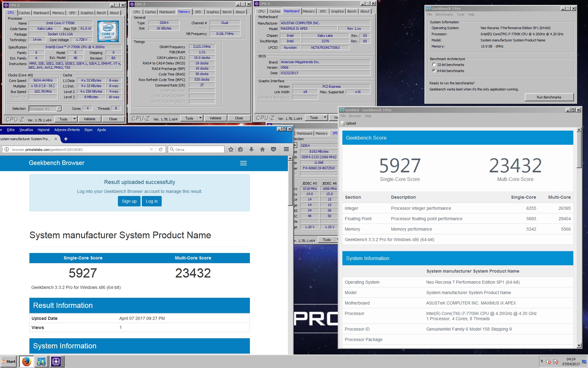Click scroll up arrow in Firefox page

pos(290,158)
